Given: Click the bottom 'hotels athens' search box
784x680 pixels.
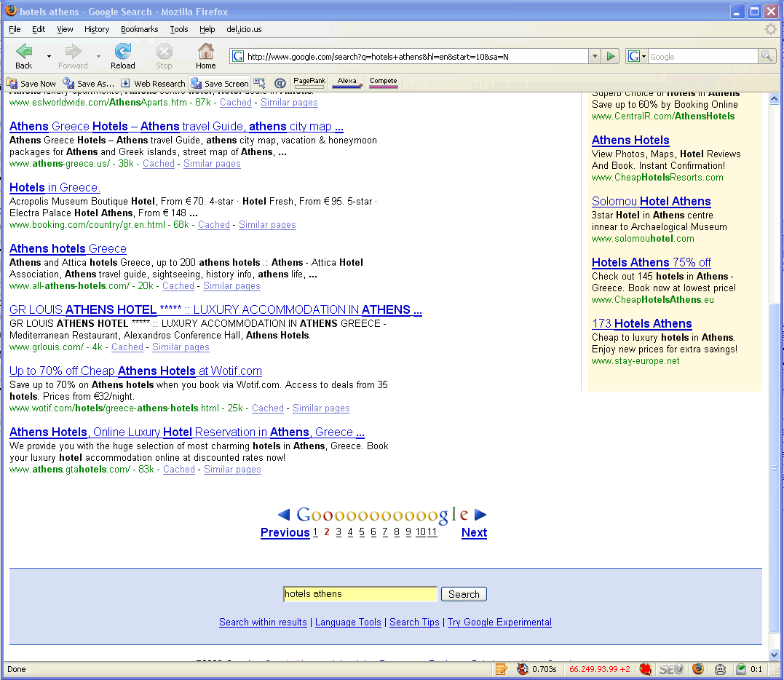Looking at the screenshot, I should [360, 594].
